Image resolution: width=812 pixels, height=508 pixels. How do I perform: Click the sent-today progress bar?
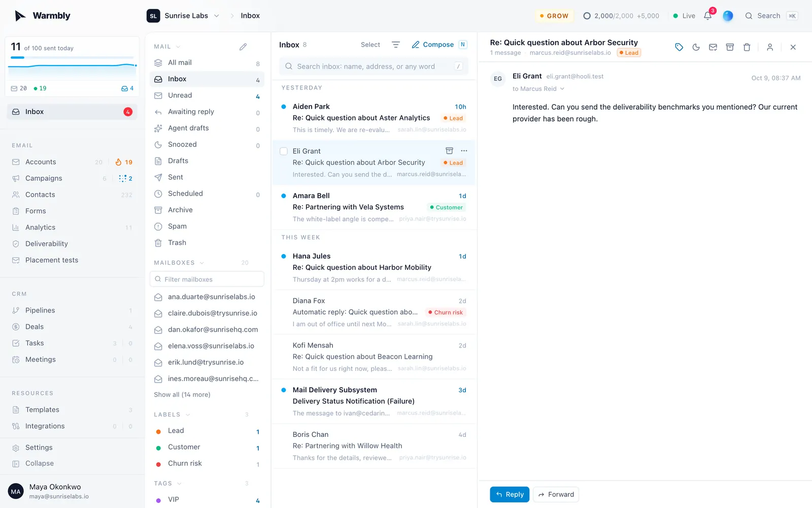click(x=72, y=57)
